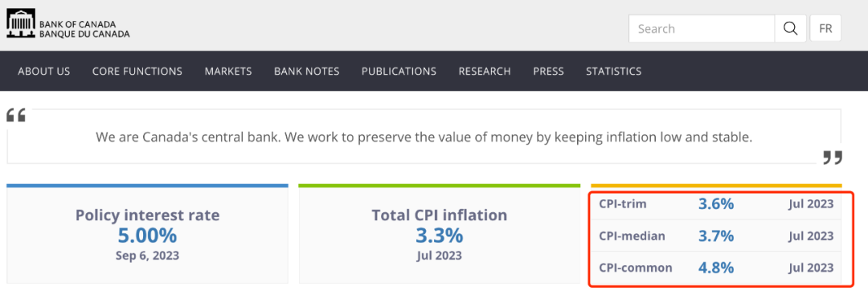The height and width of the screenshot is (291, 868).
Task: Open the Core Functions menu
Action: pos(137,72)
